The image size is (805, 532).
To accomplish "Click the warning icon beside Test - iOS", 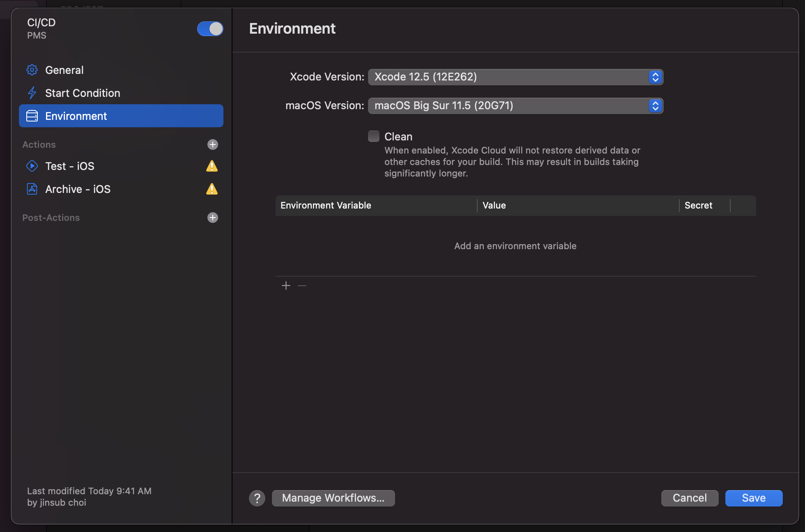I will 212,166.
